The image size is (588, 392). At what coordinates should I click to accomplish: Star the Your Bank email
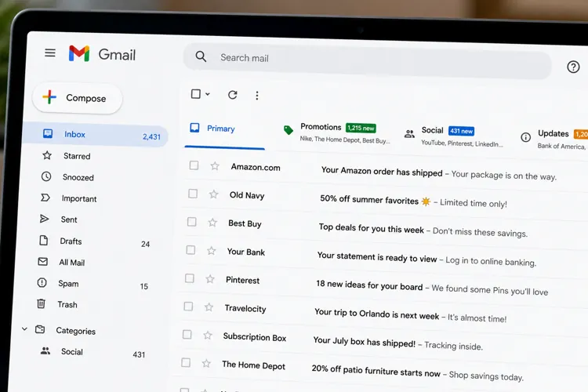[x=211, y=251]
